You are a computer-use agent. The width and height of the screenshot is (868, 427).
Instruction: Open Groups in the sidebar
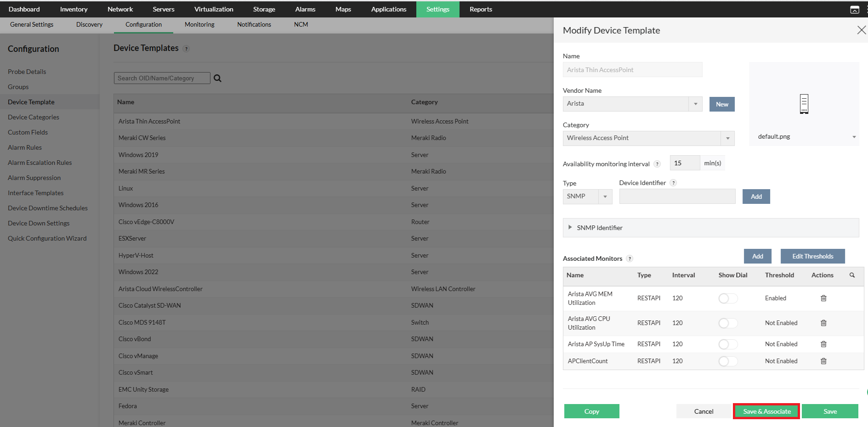click(18, 87)
